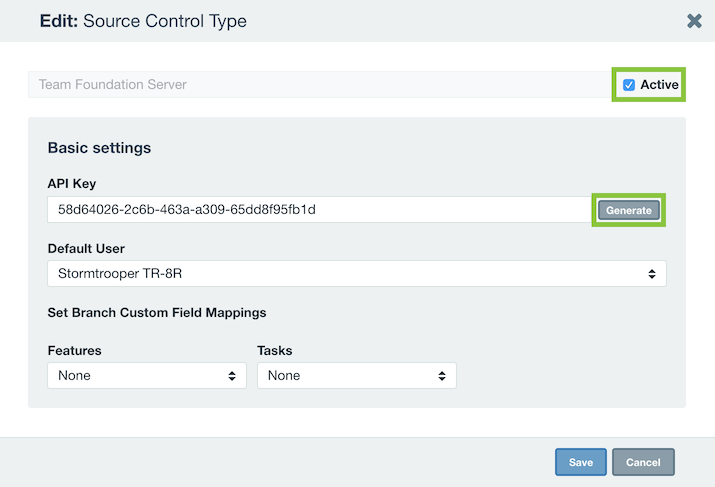The image size is (715, 487).
Task: Save the source control settings
Action: tap(580, 462)
